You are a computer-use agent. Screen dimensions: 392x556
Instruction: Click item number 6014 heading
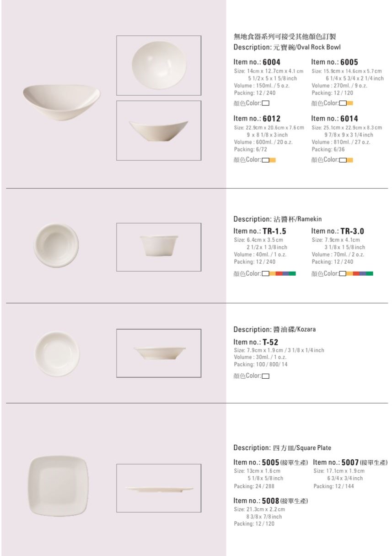click(x=335, y=119)
